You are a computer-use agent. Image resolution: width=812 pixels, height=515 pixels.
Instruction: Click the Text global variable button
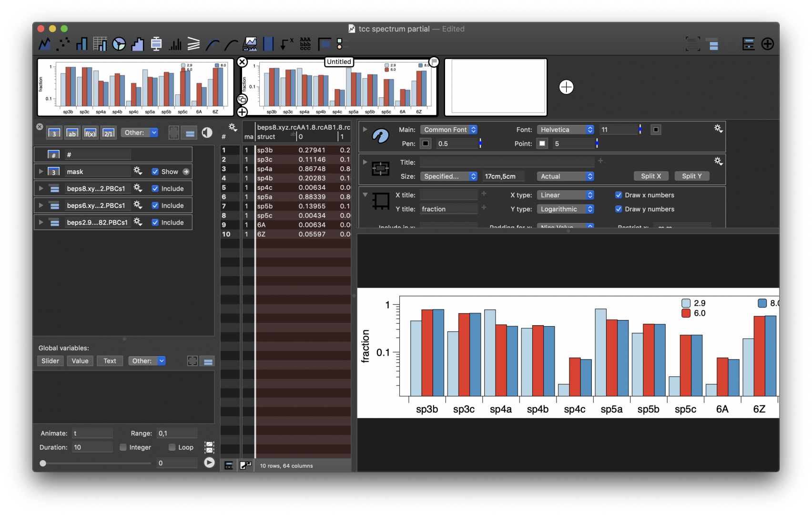click(110, 361)
